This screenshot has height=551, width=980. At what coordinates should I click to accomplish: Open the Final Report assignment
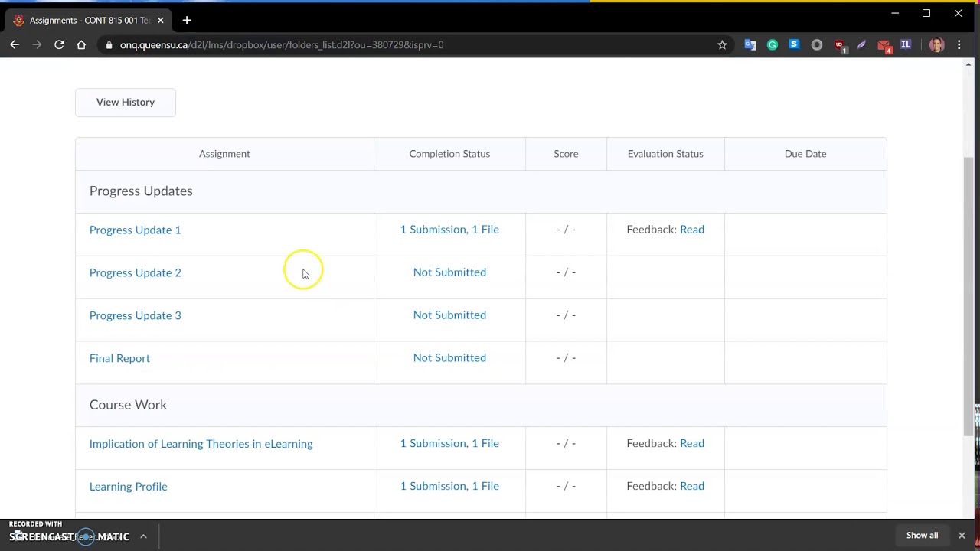tap(119, 358)
